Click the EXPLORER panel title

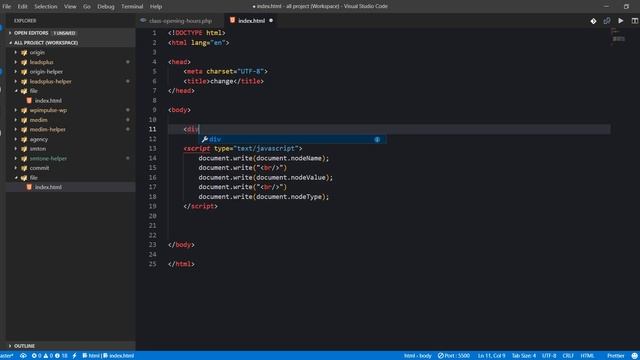point(25,20)
